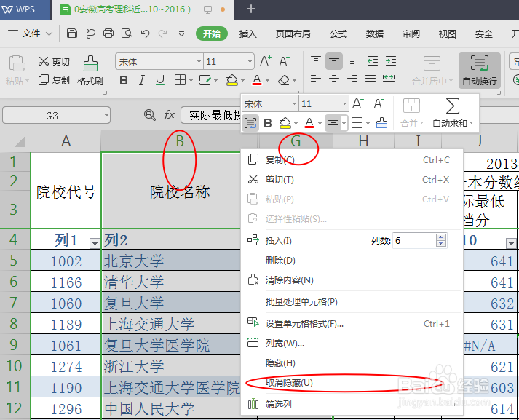Switch to the View (视图) tab
This screenshot has width=519, height=420.
click(x=448, y=33)
